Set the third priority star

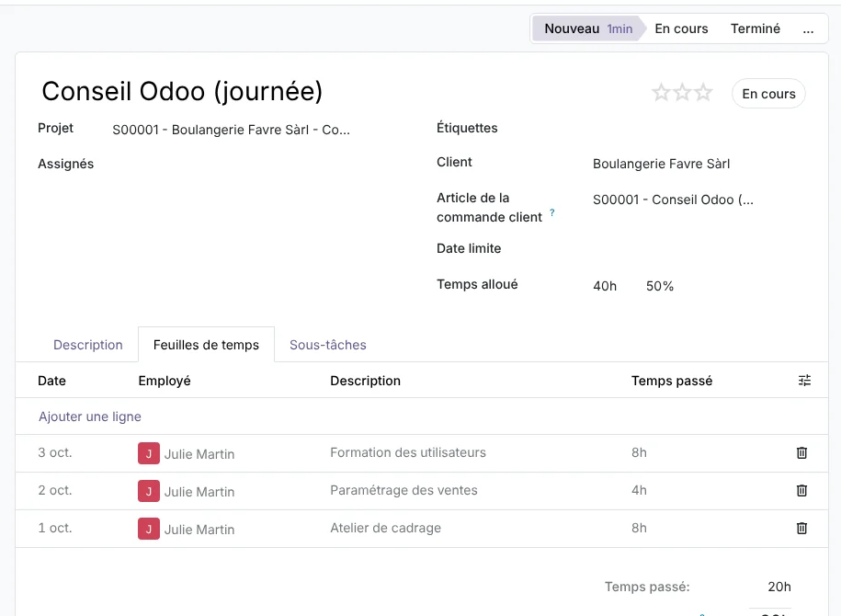[703, 93]
